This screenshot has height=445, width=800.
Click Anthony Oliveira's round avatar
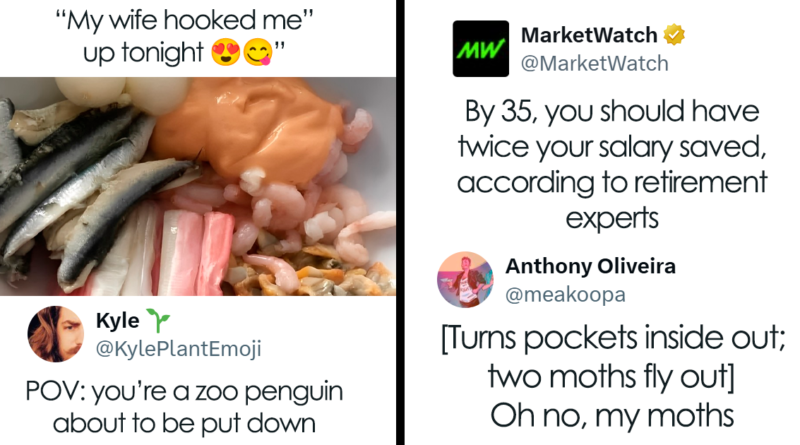click(465, 280)
